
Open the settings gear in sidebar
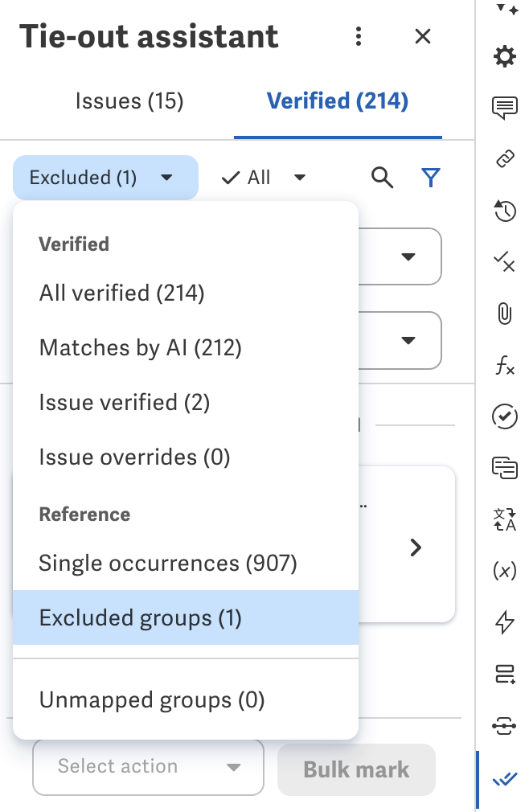505,56
